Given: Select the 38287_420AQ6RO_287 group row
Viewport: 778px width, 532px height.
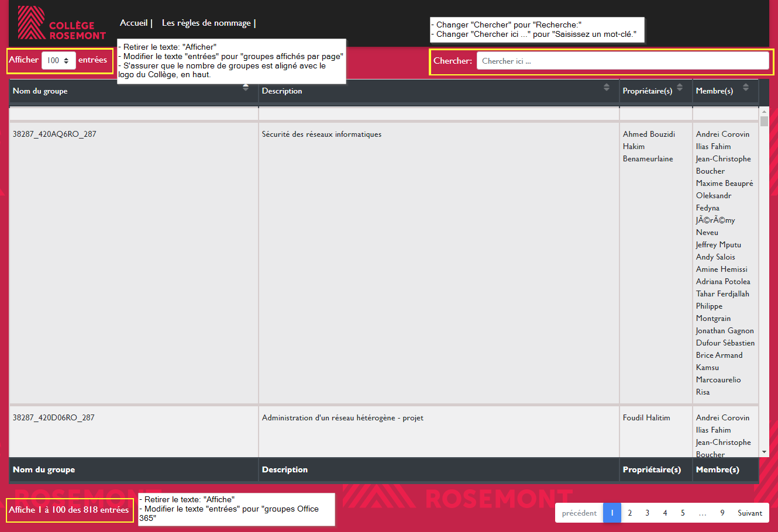Looking at the screenshot, I should point(54,134).
